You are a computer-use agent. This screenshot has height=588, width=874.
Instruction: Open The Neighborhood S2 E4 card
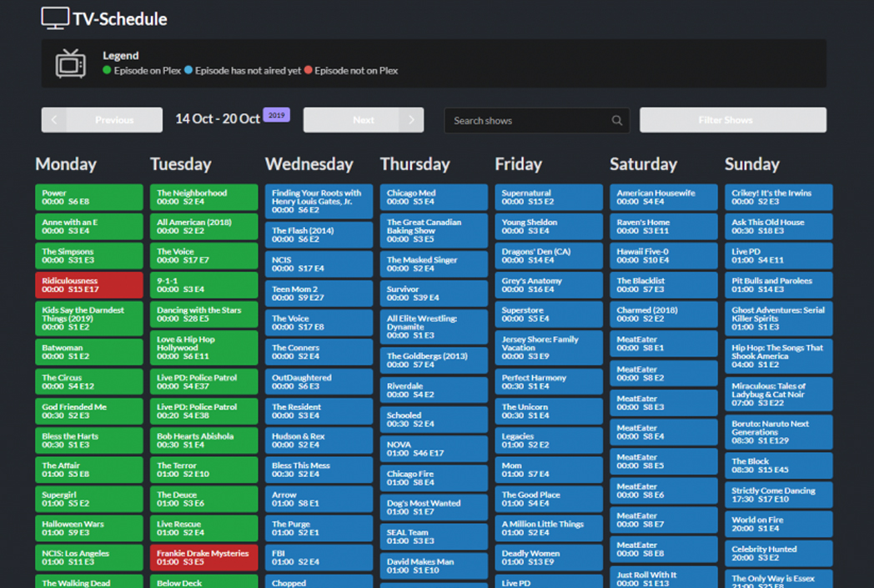point(204,198)
